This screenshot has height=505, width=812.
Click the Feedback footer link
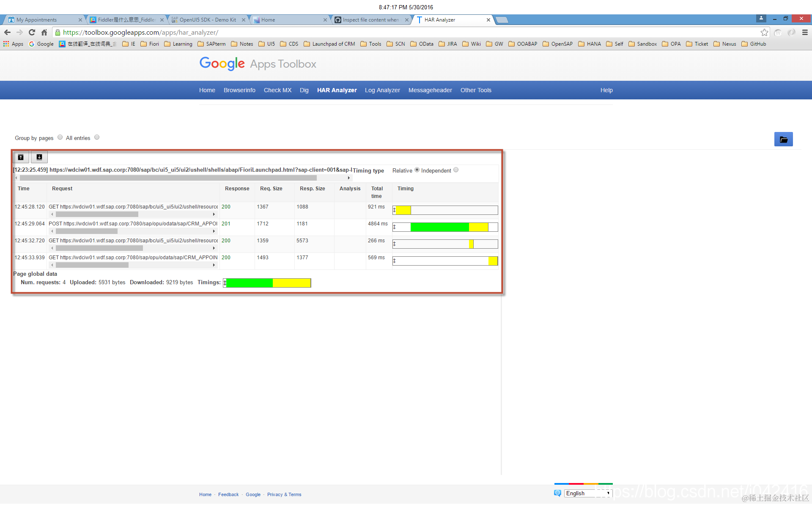tap(228, 494)
